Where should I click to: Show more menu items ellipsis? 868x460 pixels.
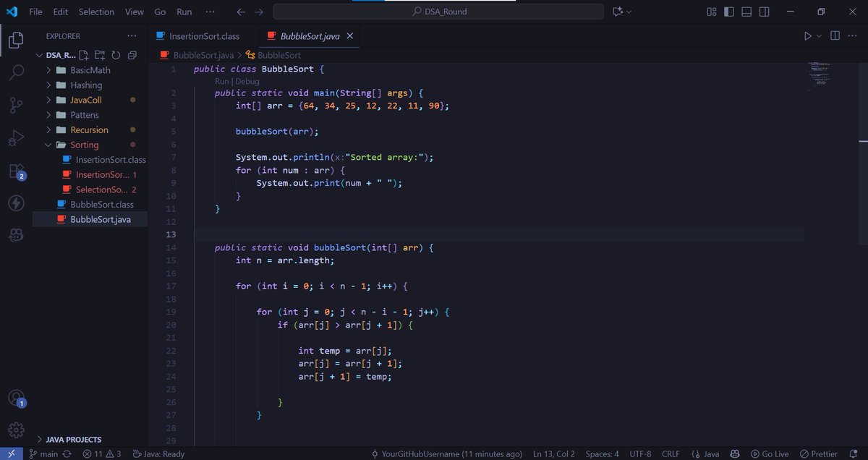click(210, 12)
